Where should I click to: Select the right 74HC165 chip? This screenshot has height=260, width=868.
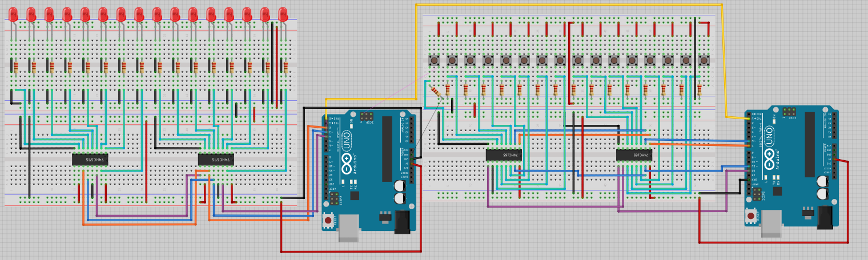[x=634, y=155]
